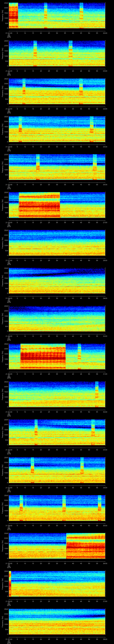This screenshot has height=644, width=114.
Task: Click the 22:00 end time label of first panel
Action: (x=105, y=33)
